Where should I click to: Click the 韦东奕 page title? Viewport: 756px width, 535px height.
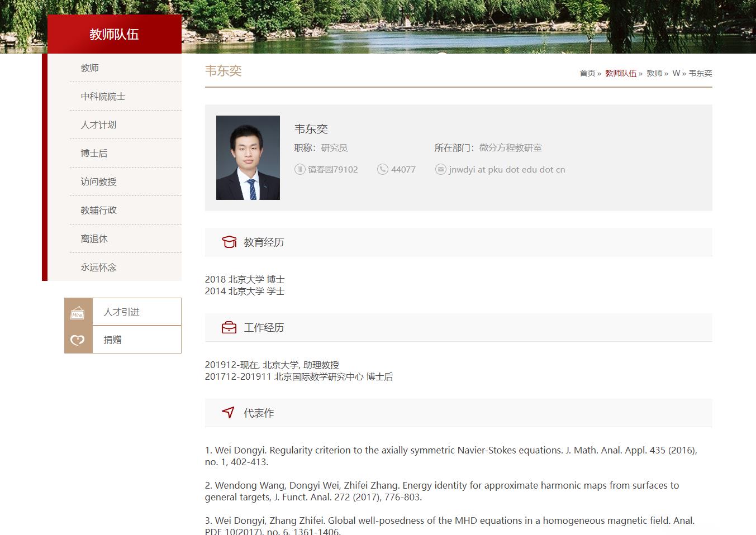[224, 70]
